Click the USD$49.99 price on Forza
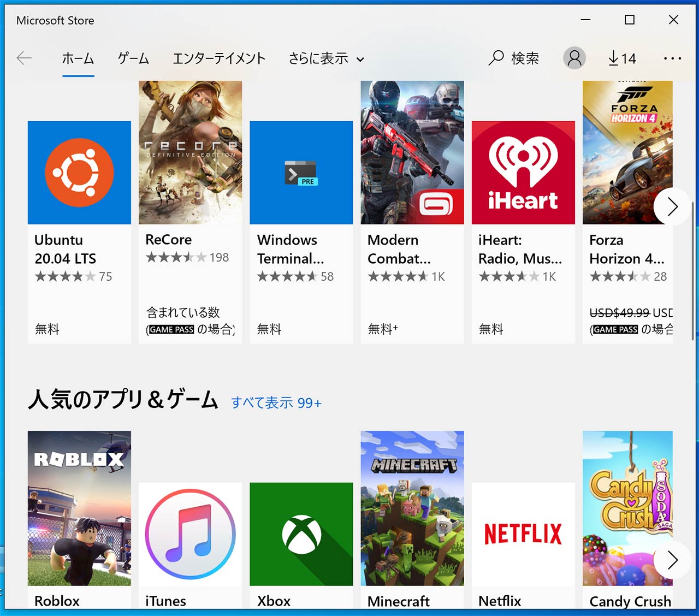The width and height of the screenshot is (699, 616). tap(619, 312)
